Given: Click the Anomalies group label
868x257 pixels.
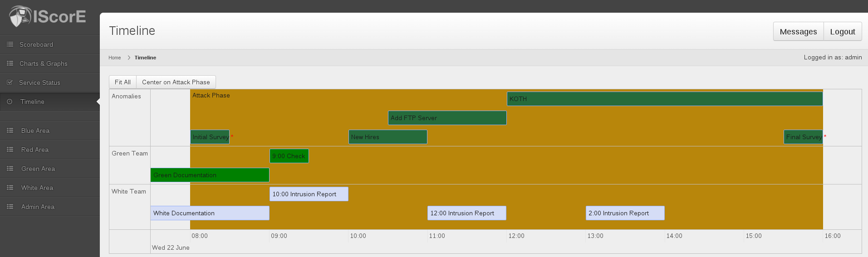Looking at the screenshot, I should coord(126,96).
